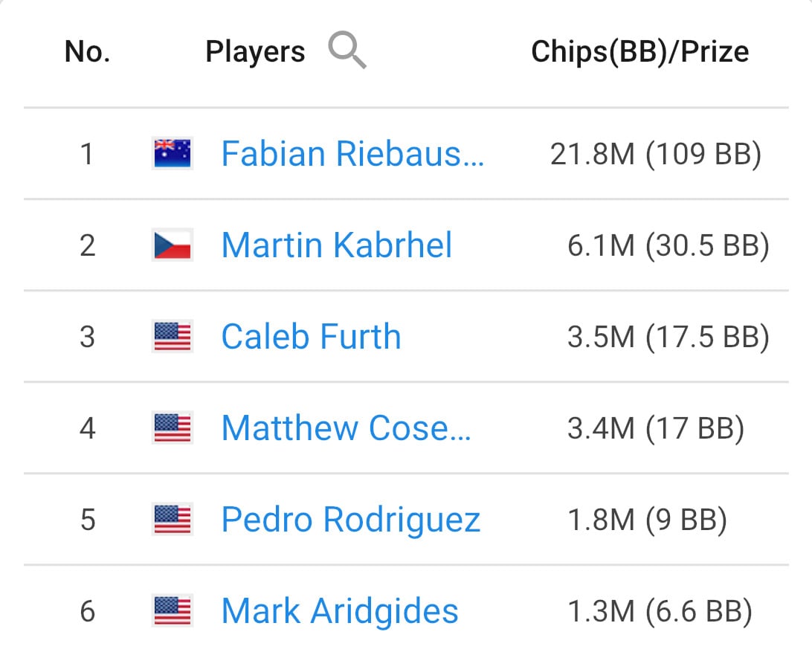
Task: Select rank number 3 in the list
Action: 88,337
